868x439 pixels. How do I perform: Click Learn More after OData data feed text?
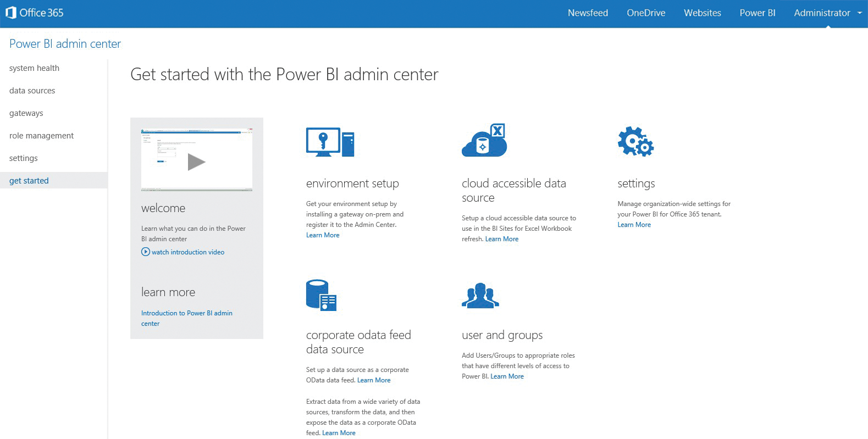(374, 380)
